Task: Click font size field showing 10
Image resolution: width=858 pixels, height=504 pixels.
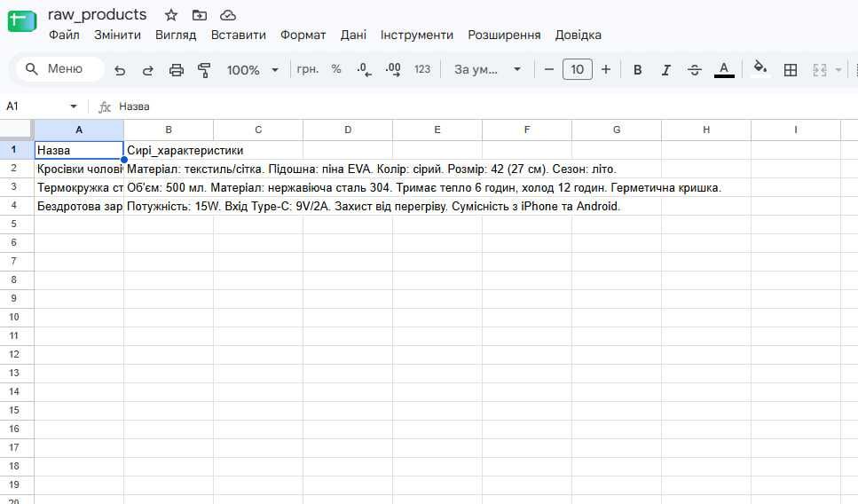Action: pos(578,69)
